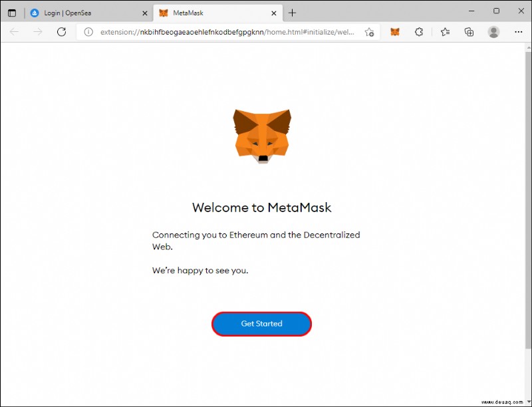Maximize the browser window
This screenshot has height=407, width=532.
coord(496,11)
